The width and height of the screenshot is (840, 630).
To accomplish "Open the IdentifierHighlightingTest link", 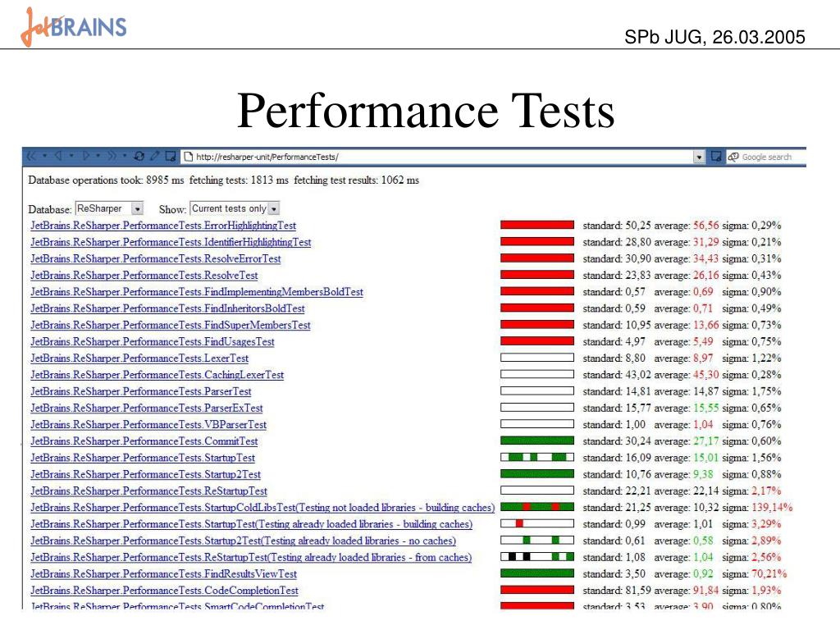I will [x=171, y=242].
